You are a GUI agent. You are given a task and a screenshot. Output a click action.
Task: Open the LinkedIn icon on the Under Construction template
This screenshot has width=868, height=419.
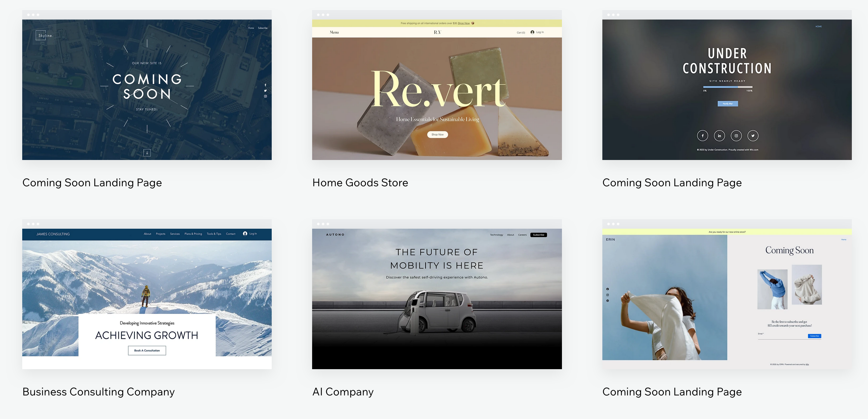[720, 135]
